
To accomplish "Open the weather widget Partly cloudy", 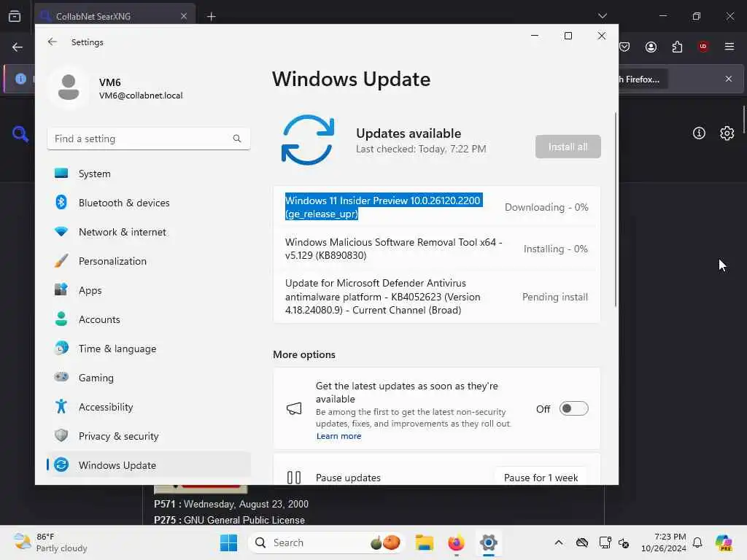I will (x=50, y=542).
